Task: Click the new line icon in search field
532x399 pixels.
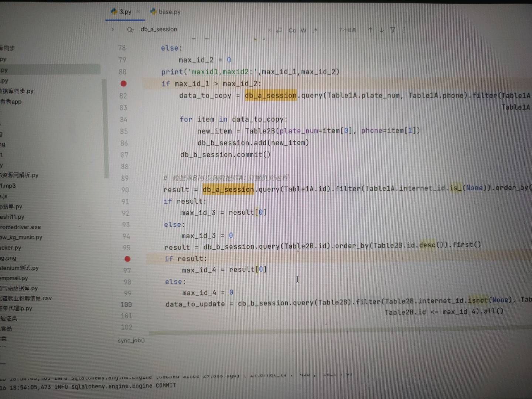Action: 280,30
